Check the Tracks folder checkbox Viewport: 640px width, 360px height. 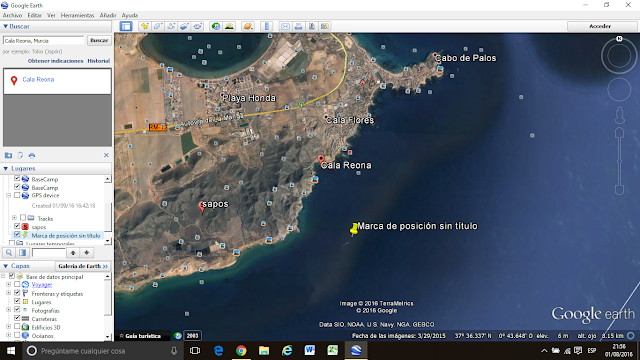pyautogui.click(x=23, y=218)
